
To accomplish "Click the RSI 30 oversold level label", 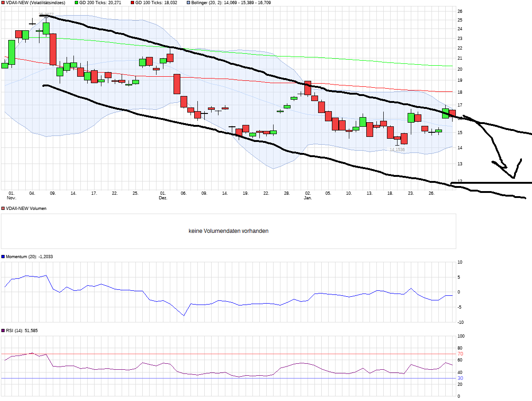I will (460, 378).
